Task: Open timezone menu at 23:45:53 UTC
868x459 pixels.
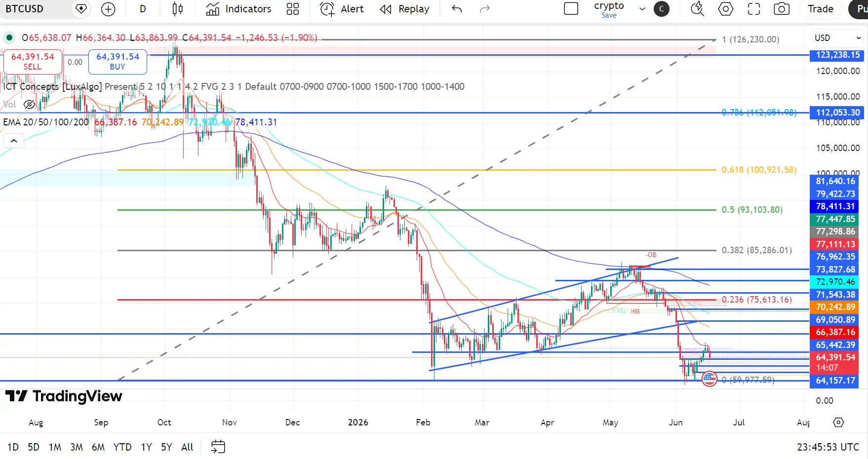Action: point(828,447)
